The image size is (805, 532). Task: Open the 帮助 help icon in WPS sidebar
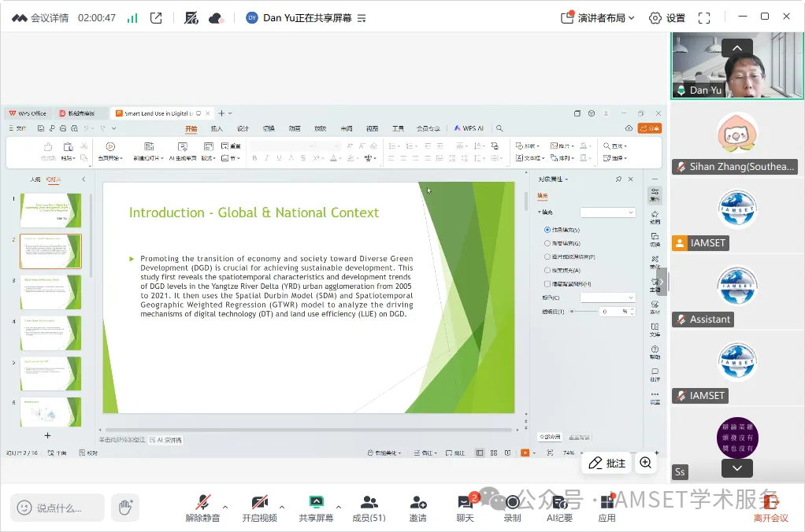click(655, 352)
